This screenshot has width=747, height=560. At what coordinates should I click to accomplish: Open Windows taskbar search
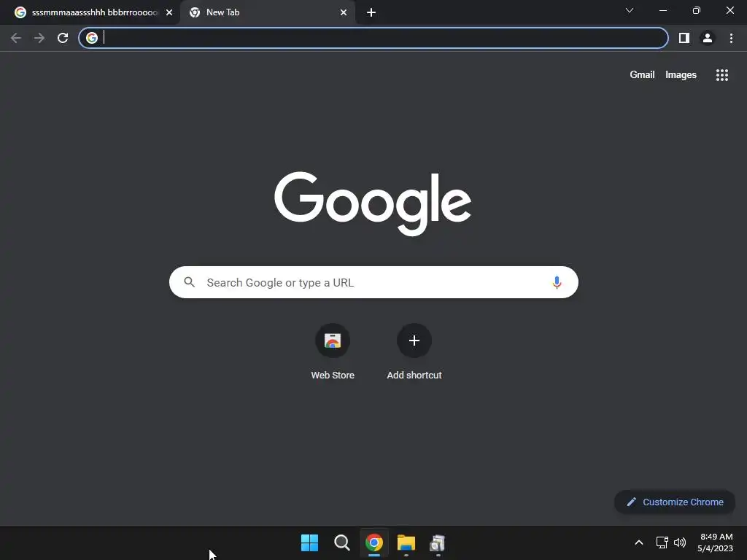[x=341, y=542]
